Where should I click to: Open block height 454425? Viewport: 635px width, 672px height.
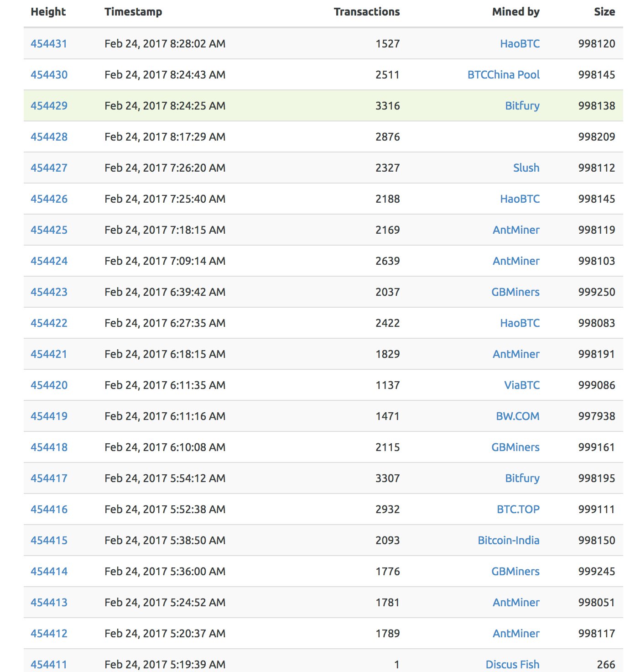[49, 230]
